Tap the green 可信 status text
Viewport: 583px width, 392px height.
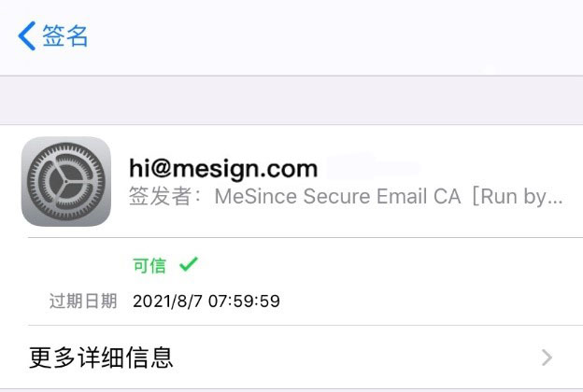pos(149,266)
